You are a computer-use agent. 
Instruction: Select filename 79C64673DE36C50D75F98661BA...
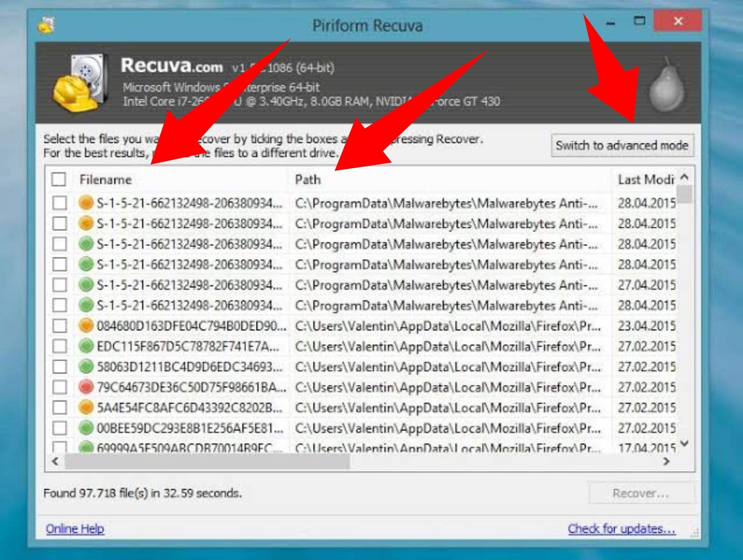[192, 388]
